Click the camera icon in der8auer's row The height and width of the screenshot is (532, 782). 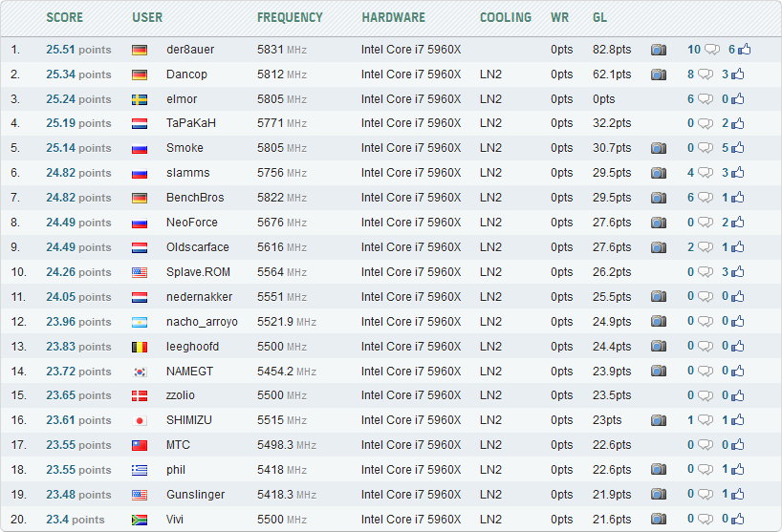coord(658,50)
